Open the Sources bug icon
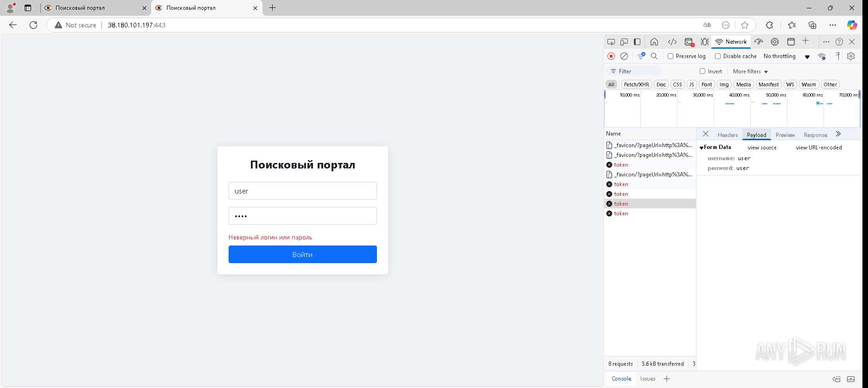868x388 pixels. [705, 42]
